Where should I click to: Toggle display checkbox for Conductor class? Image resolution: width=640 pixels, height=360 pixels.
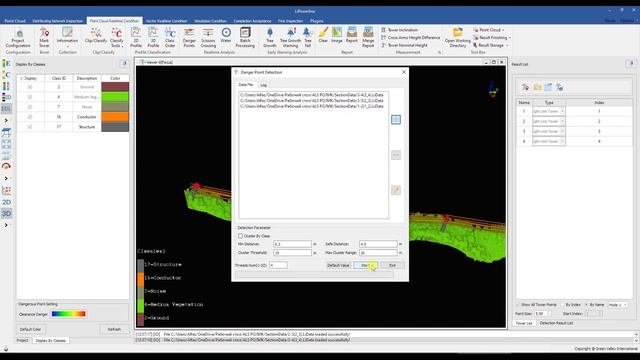coord(30,117)
